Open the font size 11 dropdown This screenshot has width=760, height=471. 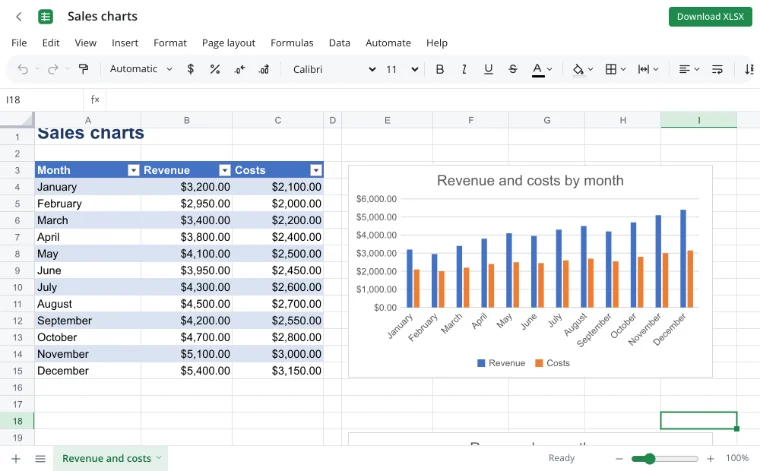[x=402, y=69]
